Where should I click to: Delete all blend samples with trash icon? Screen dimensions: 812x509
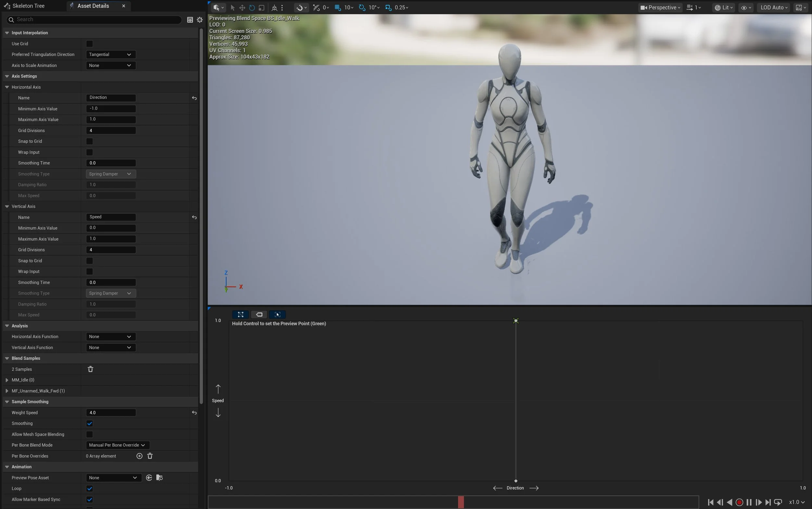click(91, 369)
